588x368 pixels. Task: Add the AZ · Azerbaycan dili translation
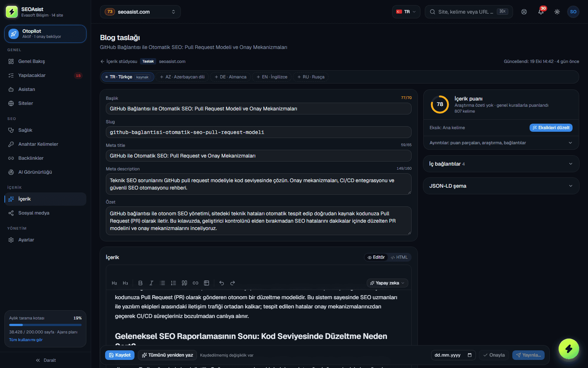click(x=182, y=77)
